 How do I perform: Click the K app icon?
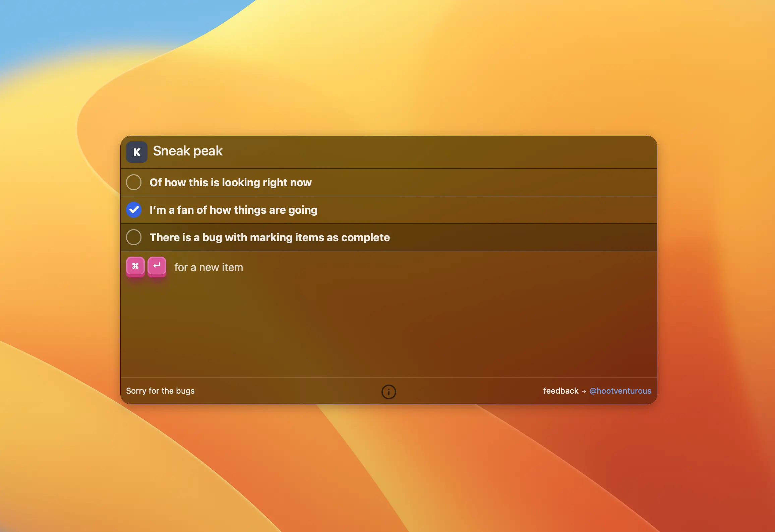pyautogui.click(x=136, y=152)
